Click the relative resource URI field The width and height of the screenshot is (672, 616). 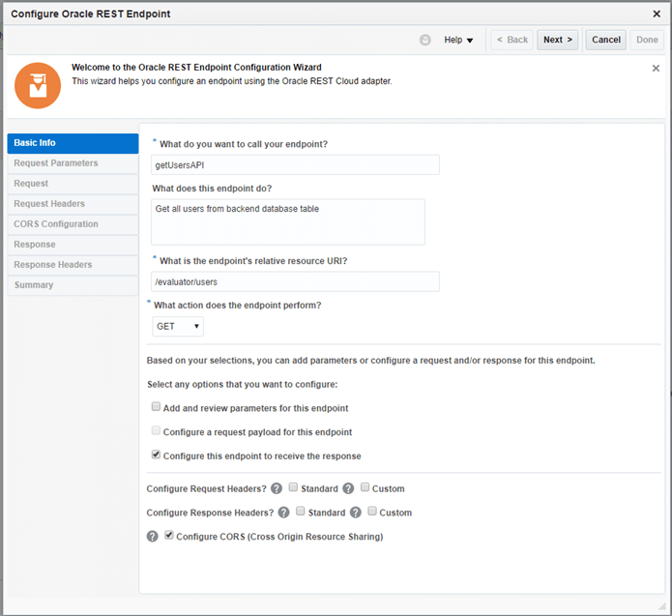coord(295,281)
